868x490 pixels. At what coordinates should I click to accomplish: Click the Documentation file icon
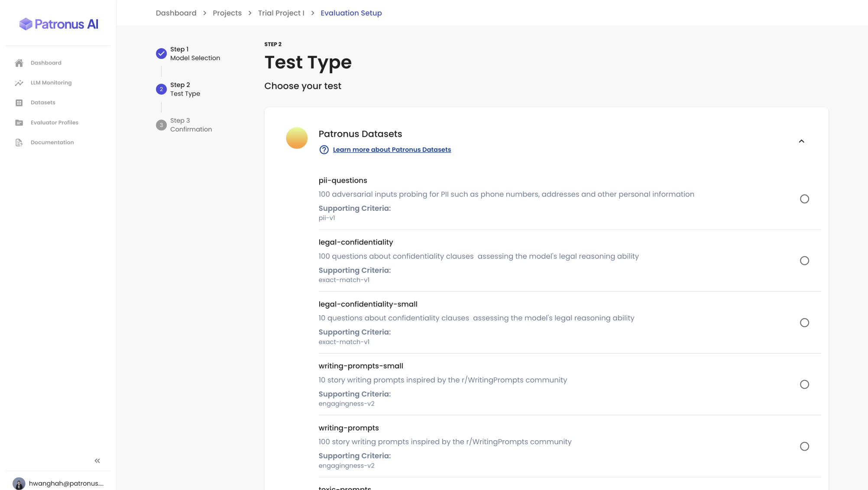pyautogui.click(x=19, y=143)
